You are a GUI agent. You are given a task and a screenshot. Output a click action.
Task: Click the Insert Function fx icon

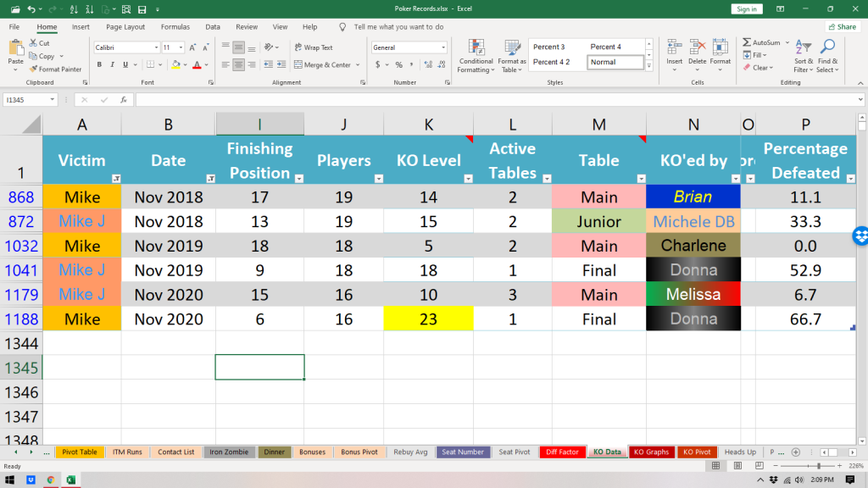tap(124, 99)
